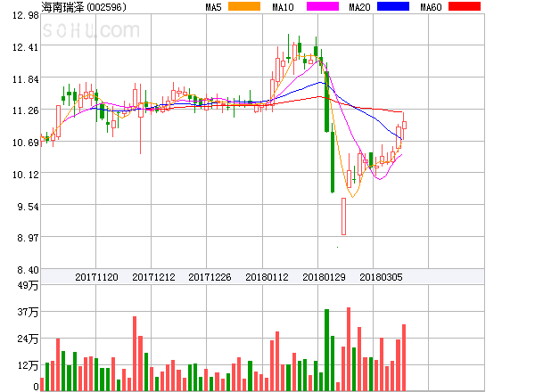Click the 9.54 price axis label
Screen dimensions: 535x392
click(x=28, y=207)
